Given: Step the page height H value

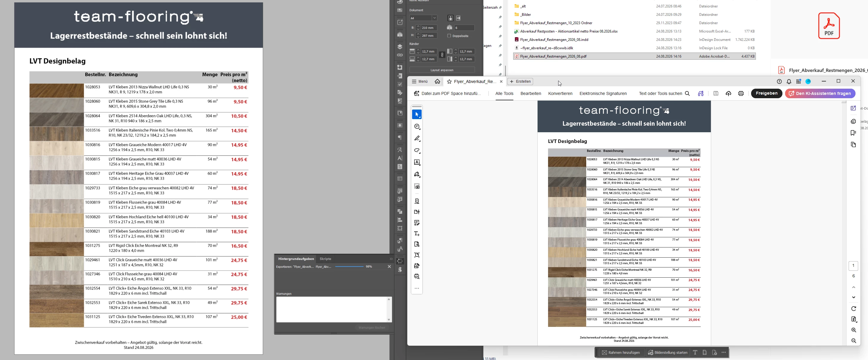Looking at the screenshot, I should 418,36.
